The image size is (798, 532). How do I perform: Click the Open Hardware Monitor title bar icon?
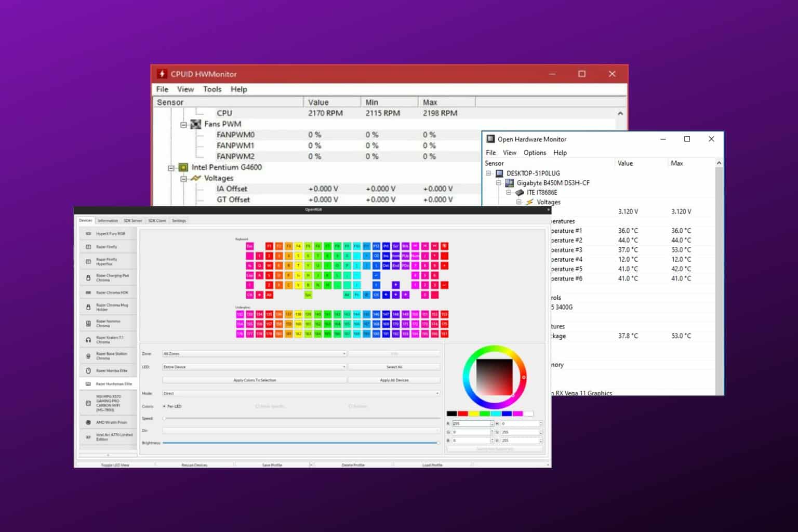(x=490, y=139)
